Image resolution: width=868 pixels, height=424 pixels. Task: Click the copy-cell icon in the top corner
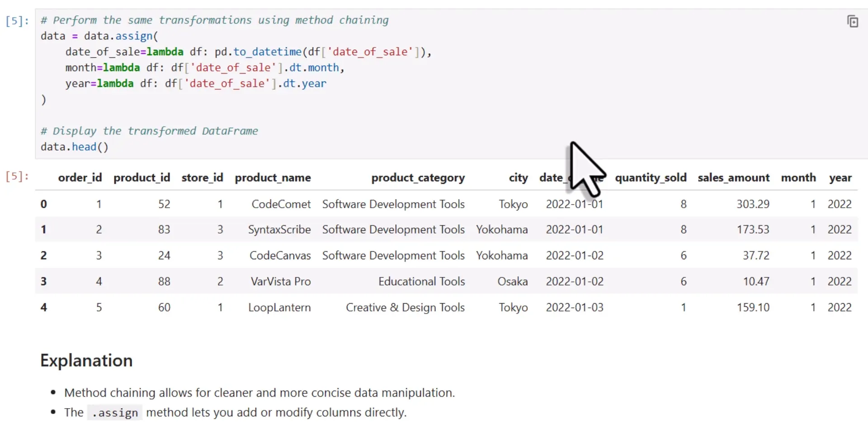click(853, 21)
